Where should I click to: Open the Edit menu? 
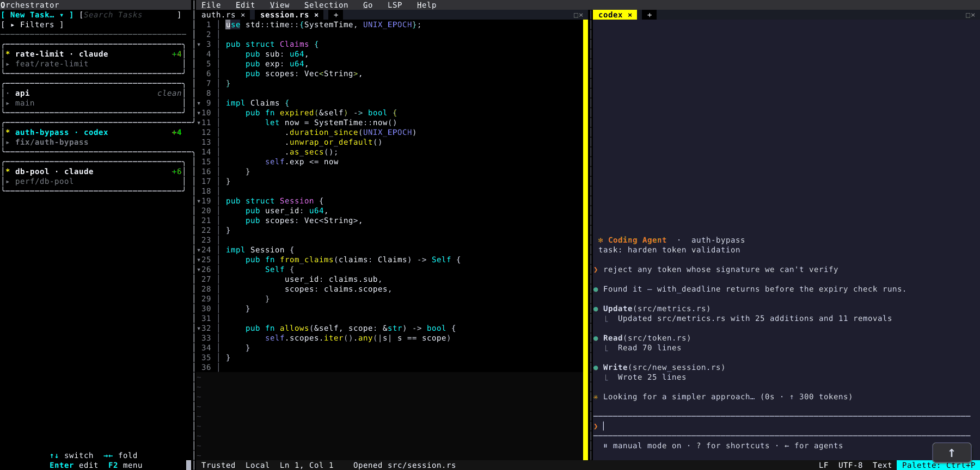[x=245, y=5]
